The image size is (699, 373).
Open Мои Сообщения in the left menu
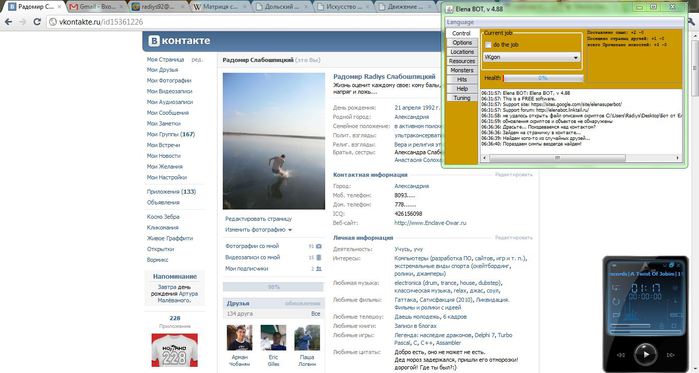pyautogui.click(x=168, y=113)
